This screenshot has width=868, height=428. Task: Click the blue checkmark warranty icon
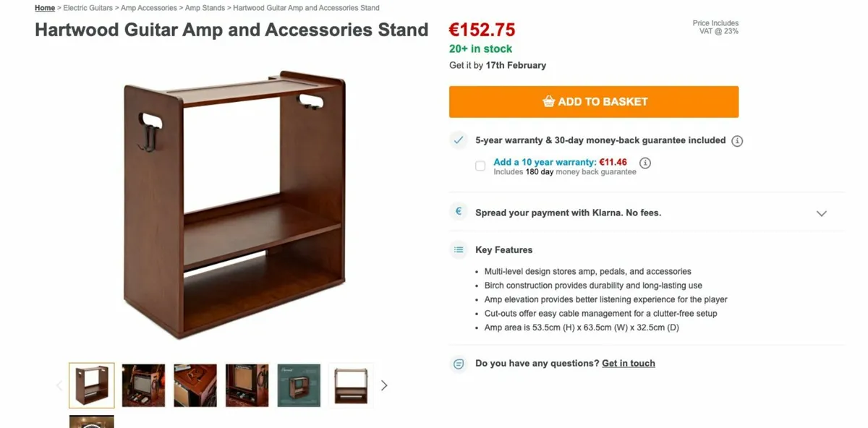(458, 140)
